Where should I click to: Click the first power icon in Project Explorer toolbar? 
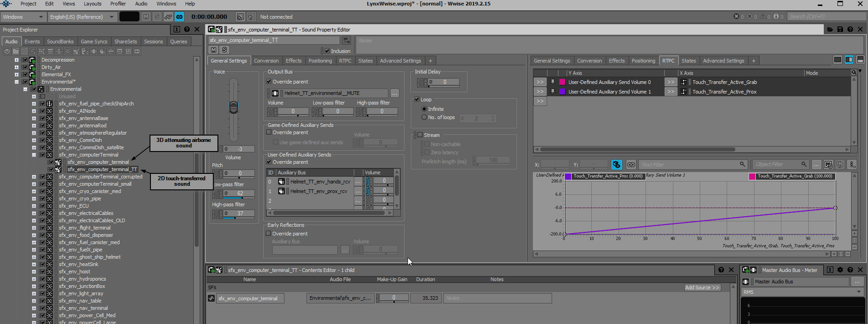click(x=7, y=52)
